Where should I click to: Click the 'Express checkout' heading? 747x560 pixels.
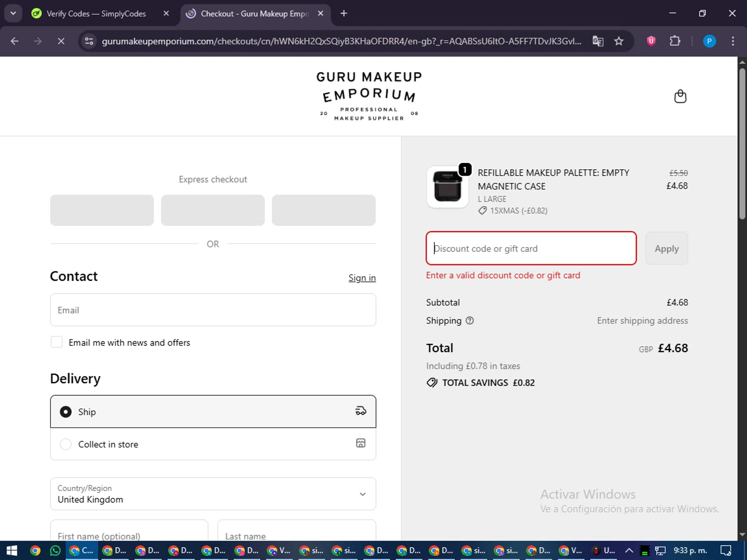click(213, 179)
